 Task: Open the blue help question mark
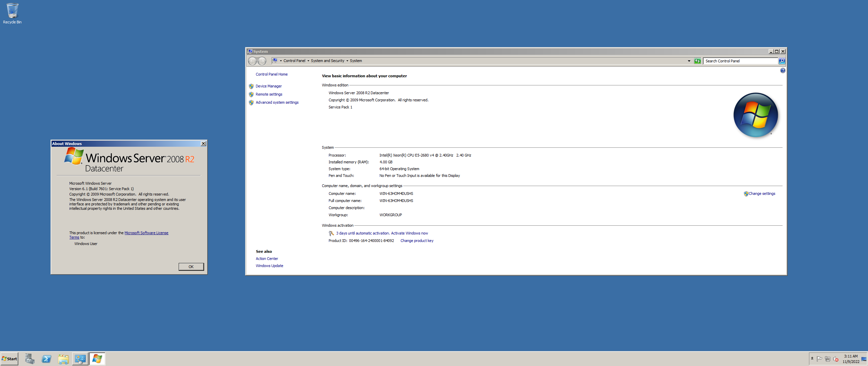[783, 70]
